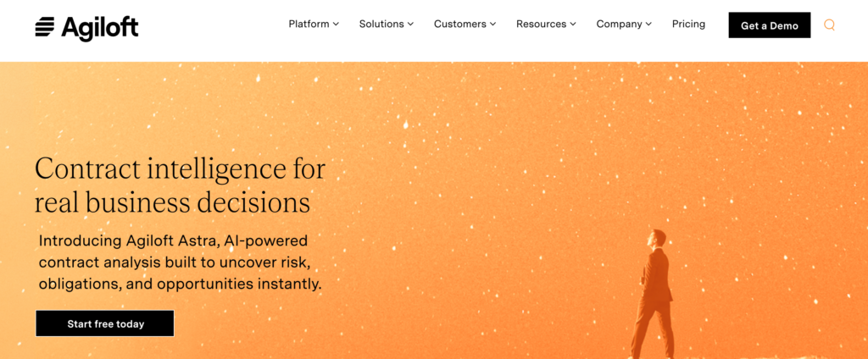Open the Platform menu
The height and width of the screenshot is (359, 868).
pos(314,25)
